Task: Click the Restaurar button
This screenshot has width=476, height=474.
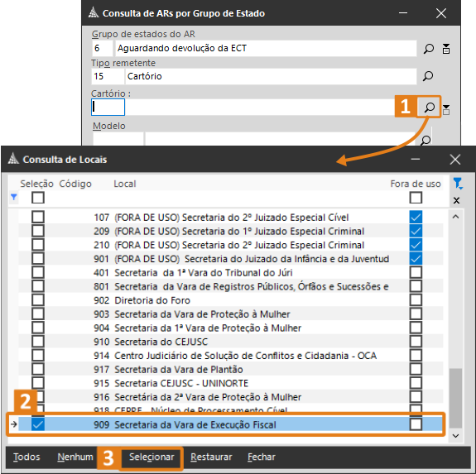Action: pos(211,457)
